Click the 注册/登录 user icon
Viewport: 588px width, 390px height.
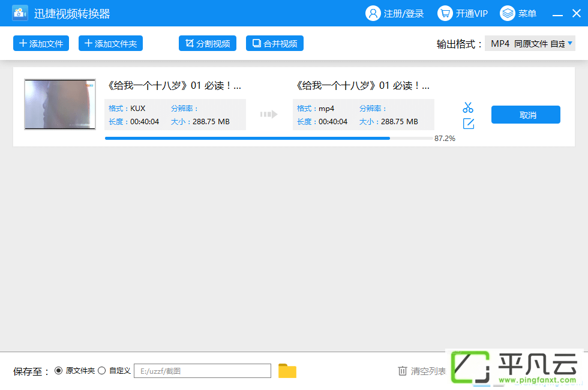tap(373, 13)
